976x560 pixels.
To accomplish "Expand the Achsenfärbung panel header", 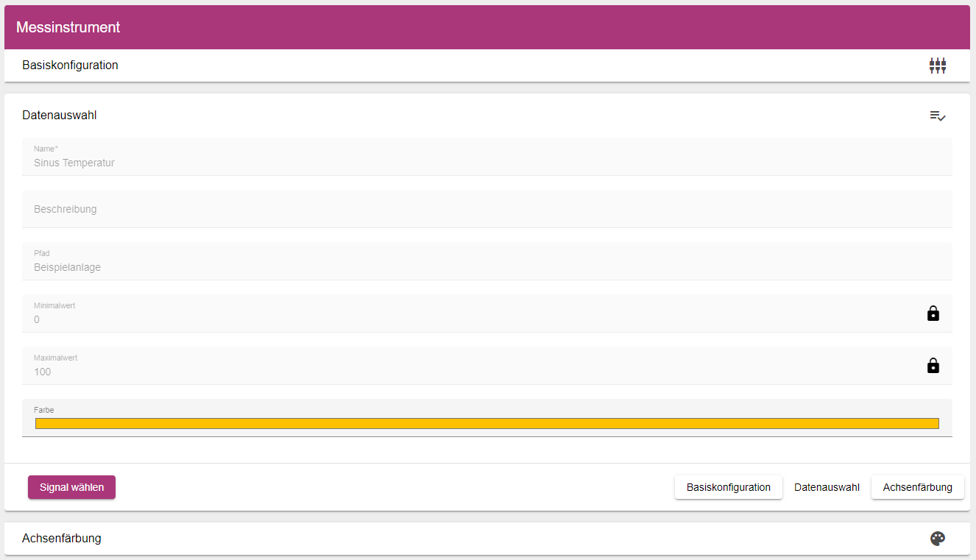I will tap(442, 539).
